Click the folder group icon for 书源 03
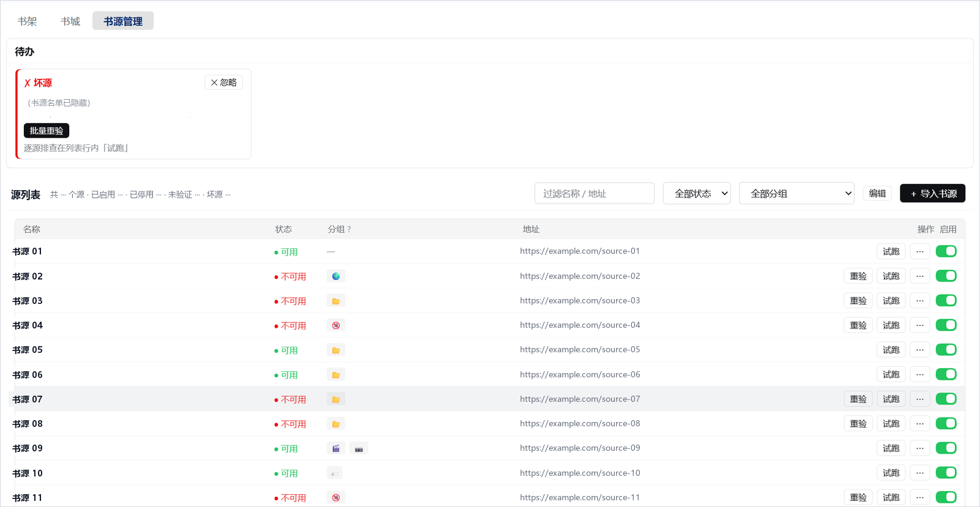Viewport: 980px width, 507px height. pyautogui.click(x=336, y=301)
